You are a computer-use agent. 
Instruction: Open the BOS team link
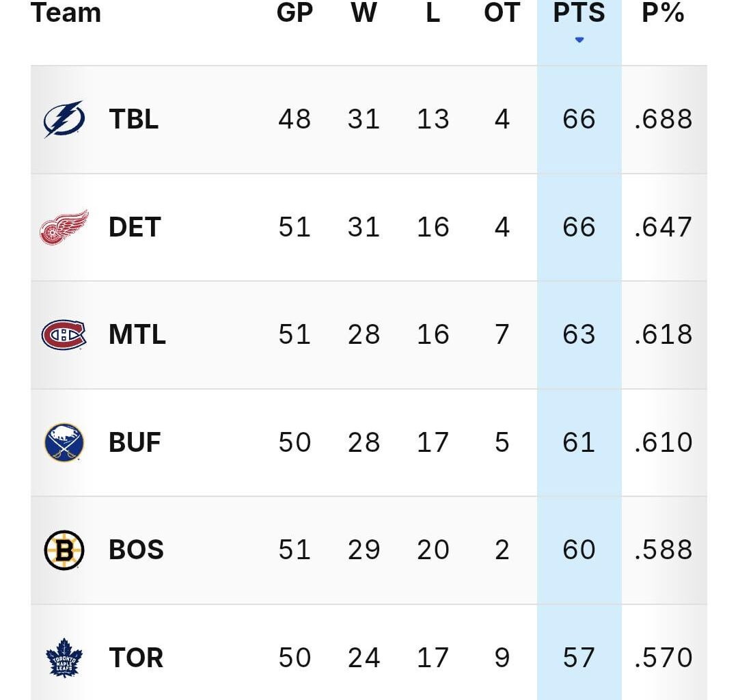click(136, 550)
